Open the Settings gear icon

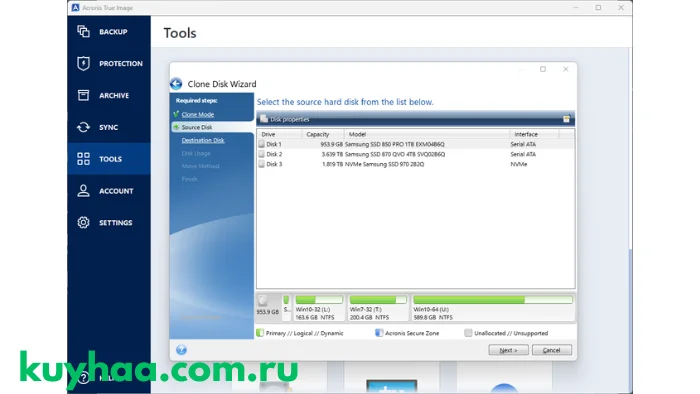[x=83, y=222]
